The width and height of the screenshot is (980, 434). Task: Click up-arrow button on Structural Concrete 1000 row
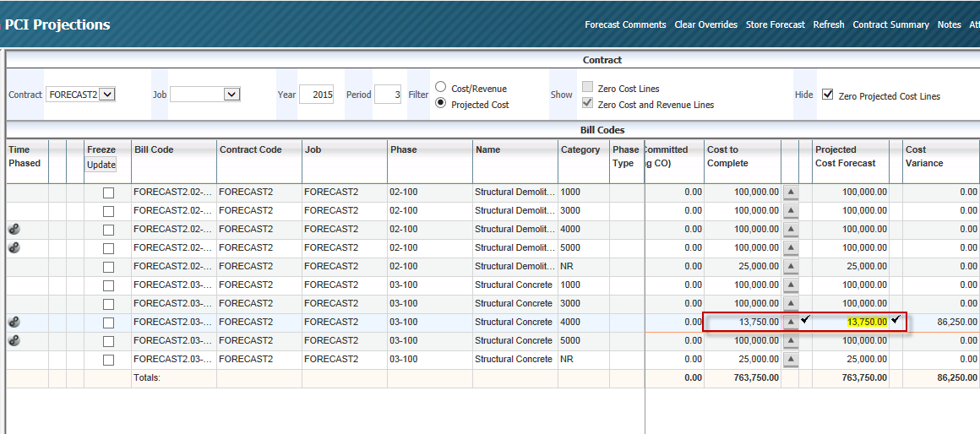[791, 286]
